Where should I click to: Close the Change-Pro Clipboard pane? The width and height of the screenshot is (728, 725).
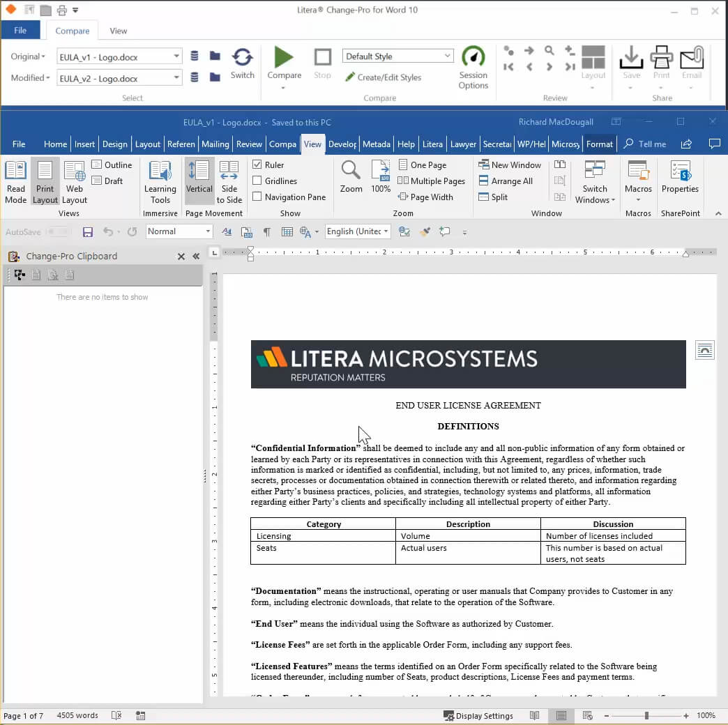181,256
